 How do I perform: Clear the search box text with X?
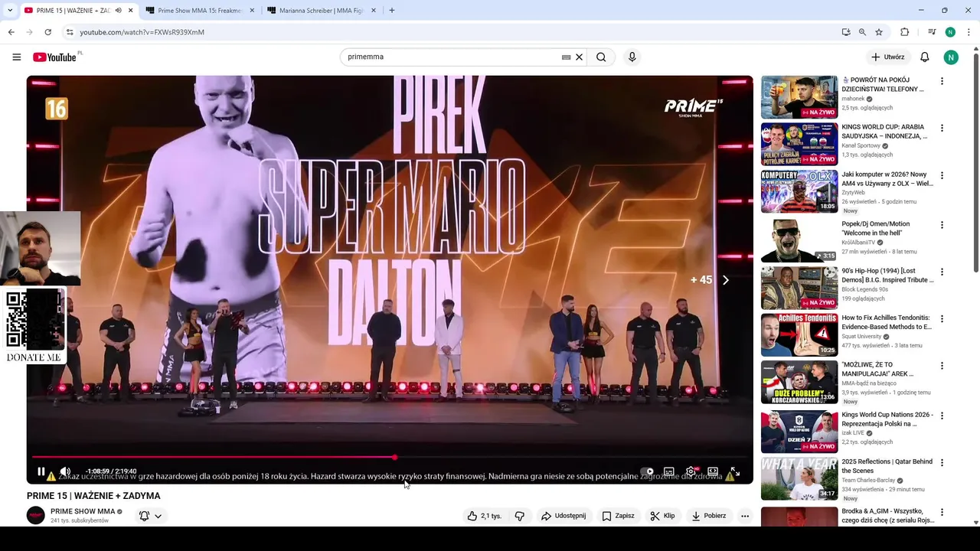pyautogui.click(x=580, y=57)
